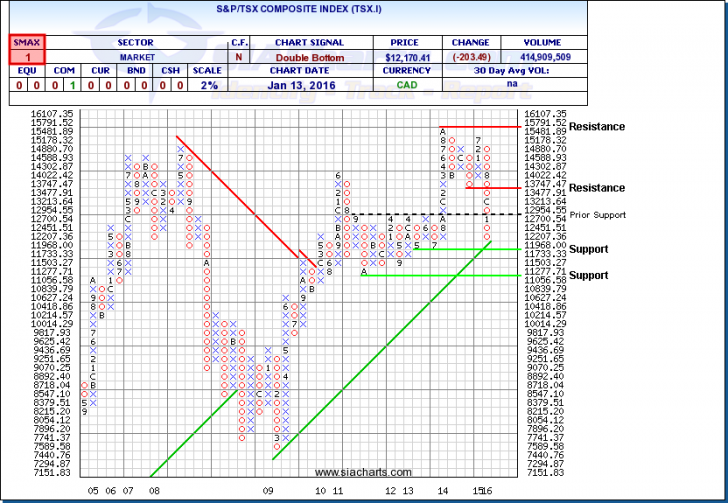Click the 14 year marker on axis
728x503 pixels.
click(442, 491)
